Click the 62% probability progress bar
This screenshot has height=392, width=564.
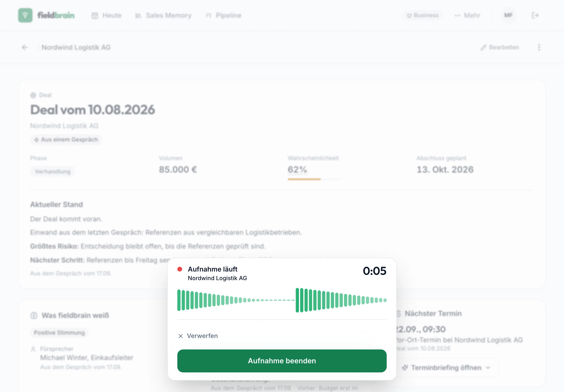(314, 179)
